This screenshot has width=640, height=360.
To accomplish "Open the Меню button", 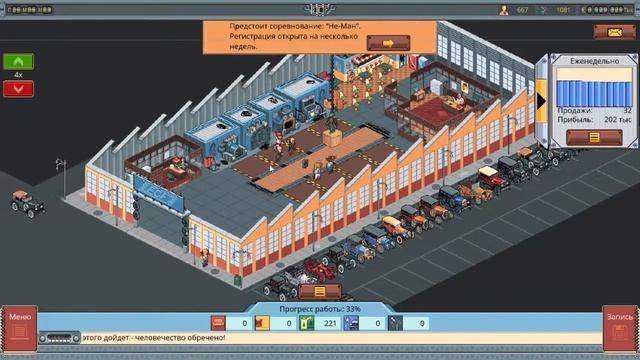I will point(20,328).
